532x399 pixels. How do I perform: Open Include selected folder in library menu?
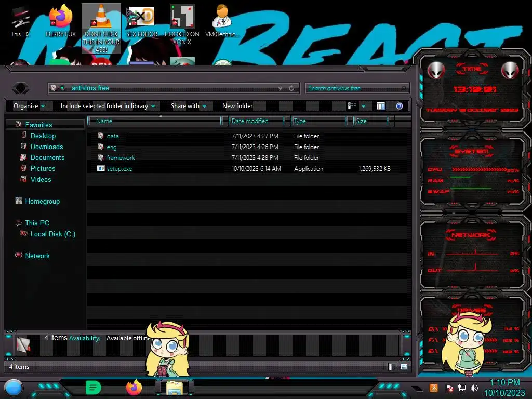[108, 106]
